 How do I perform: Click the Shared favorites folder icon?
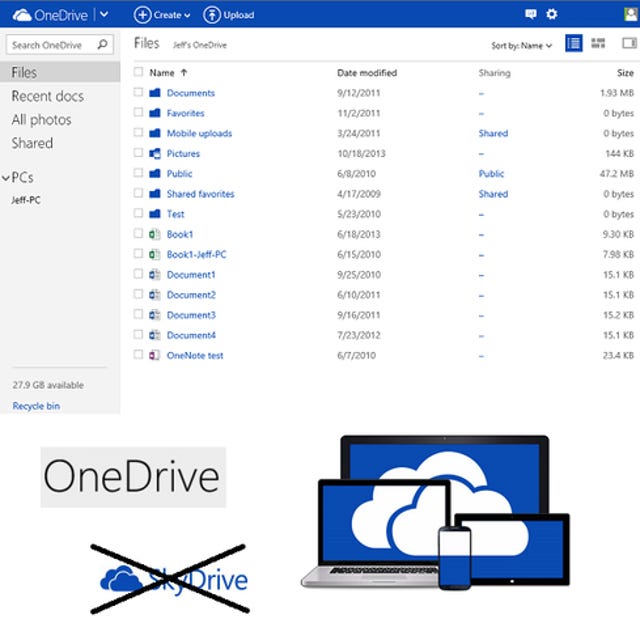pyautogui.click(x=155, y=193)
